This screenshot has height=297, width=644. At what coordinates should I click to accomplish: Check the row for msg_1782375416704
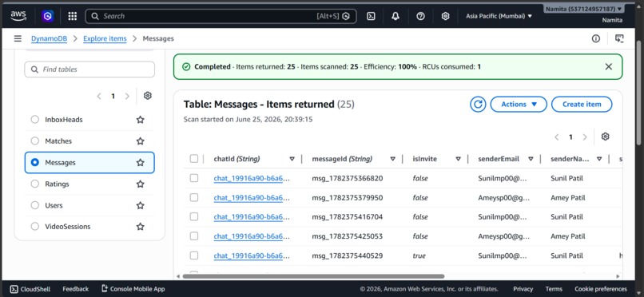(194, 216)
